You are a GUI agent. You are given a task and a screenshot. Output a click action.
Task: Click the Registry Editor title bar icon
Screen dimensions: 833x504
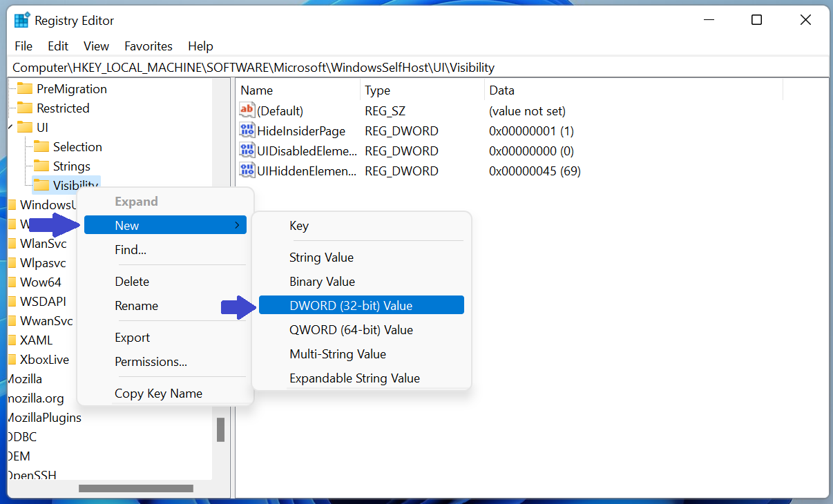point(21,20)
